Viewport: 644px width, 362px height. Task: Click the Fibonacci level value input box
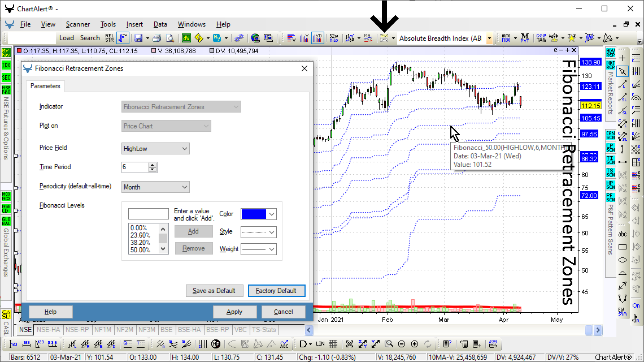pyautogui.click(x=148, y=213)
